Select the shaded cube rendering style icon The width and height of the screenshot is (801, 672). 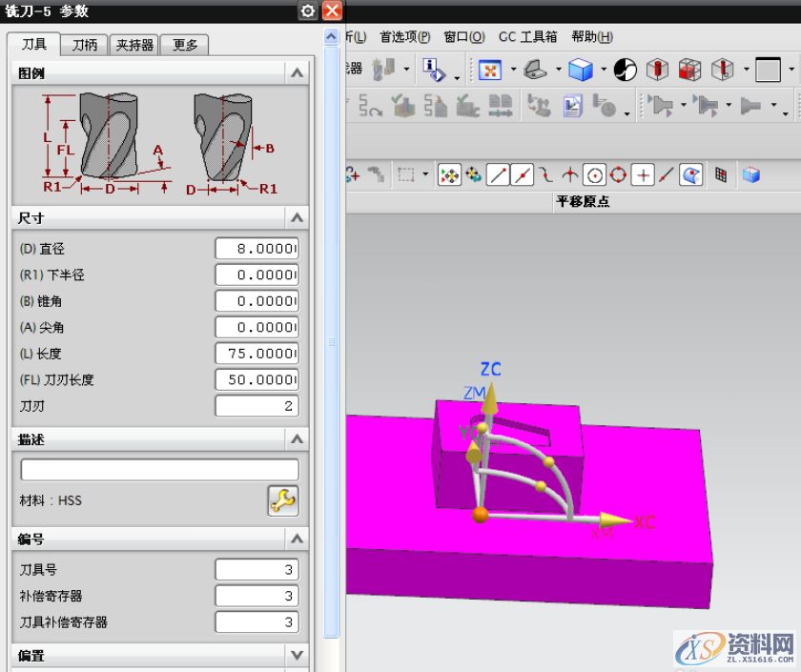pos(580,70)
